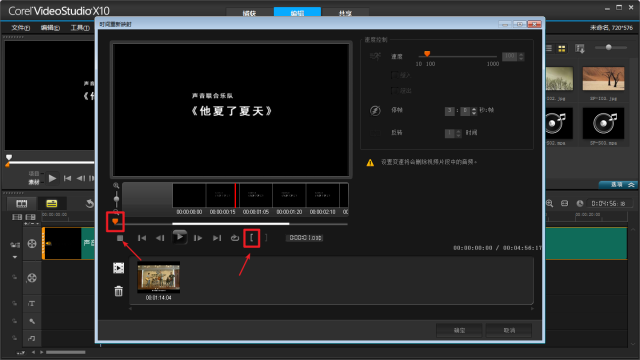Select the SP-S03.mpa audio thumbnail

603,123
